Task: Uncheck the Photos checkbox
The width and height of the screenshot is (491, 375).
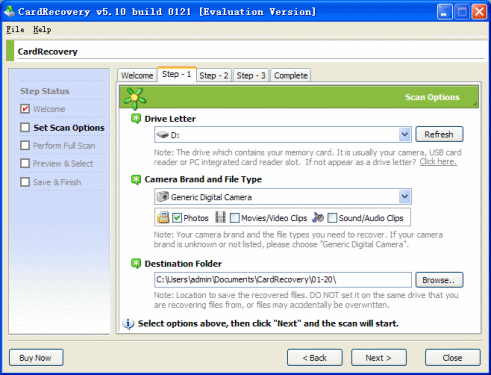Action: 177,218
